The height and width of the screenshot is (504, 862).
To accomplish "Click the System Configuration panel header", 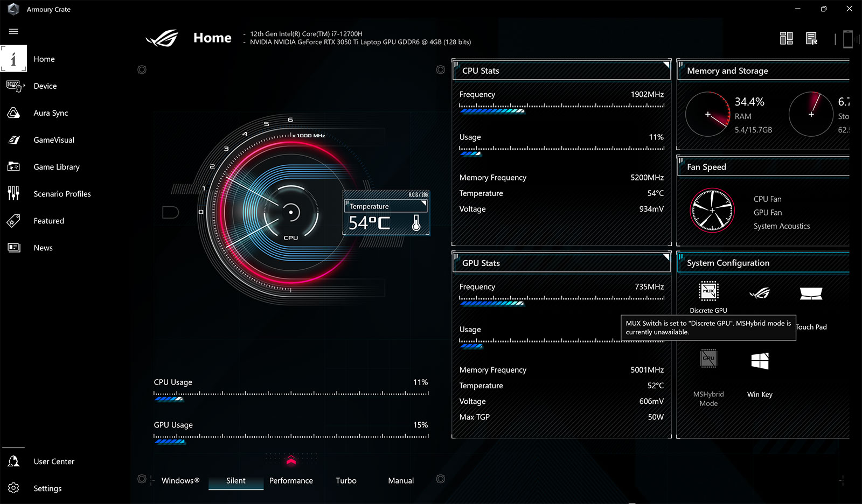I will 763,263.
